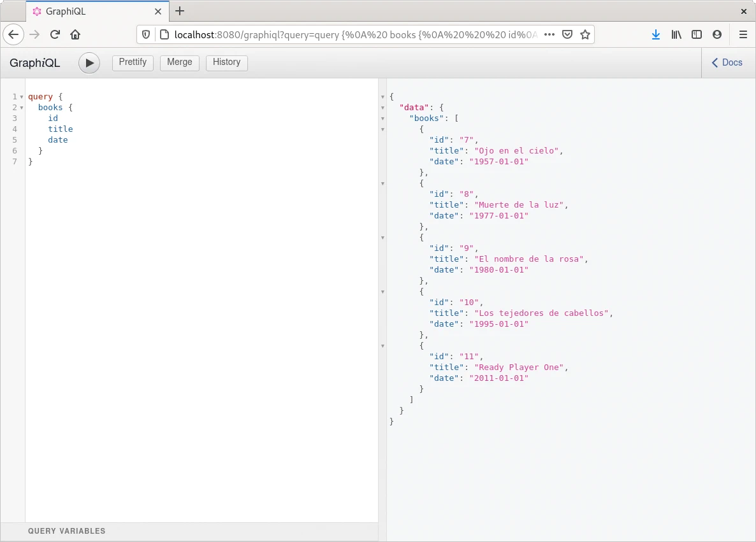The width and height of the screenshot is (756, 542).
Task: Open the Firefox hamburger menu
Action: coord(743,34)
